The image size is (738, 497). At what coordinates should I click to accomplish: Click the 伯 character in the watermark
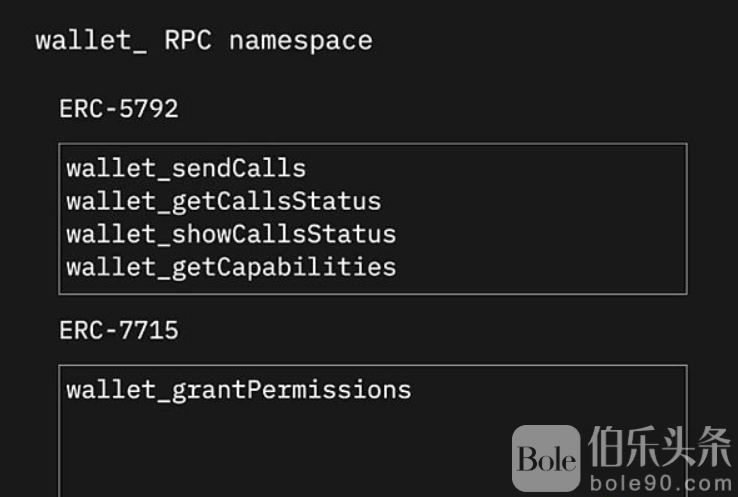tap(606, 447)
